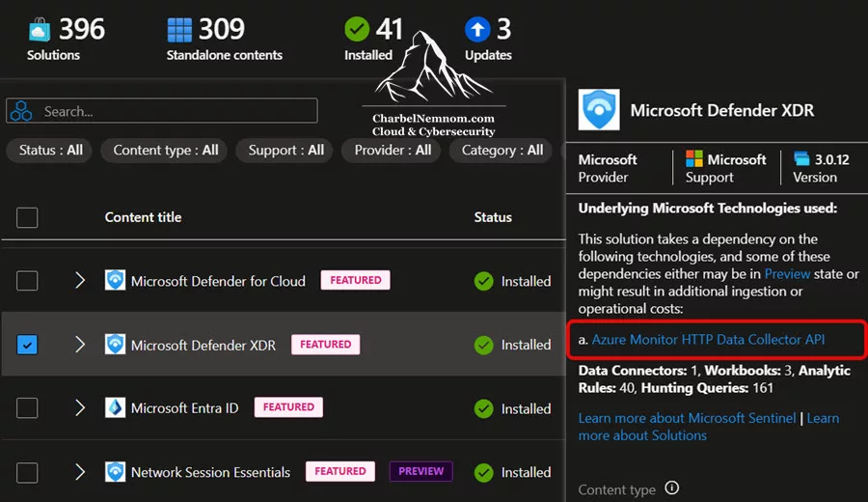Viewport: 868px width, 502px height.
Task: Click Network Session Essentials shield icon
Action: 115,472
